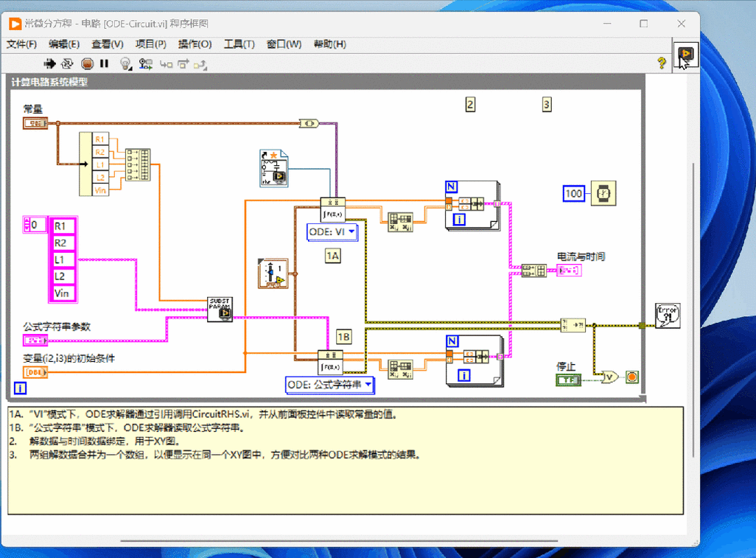Run the VI using the Run arrow
Screen dimensions: 756x558
click(49, 63)
